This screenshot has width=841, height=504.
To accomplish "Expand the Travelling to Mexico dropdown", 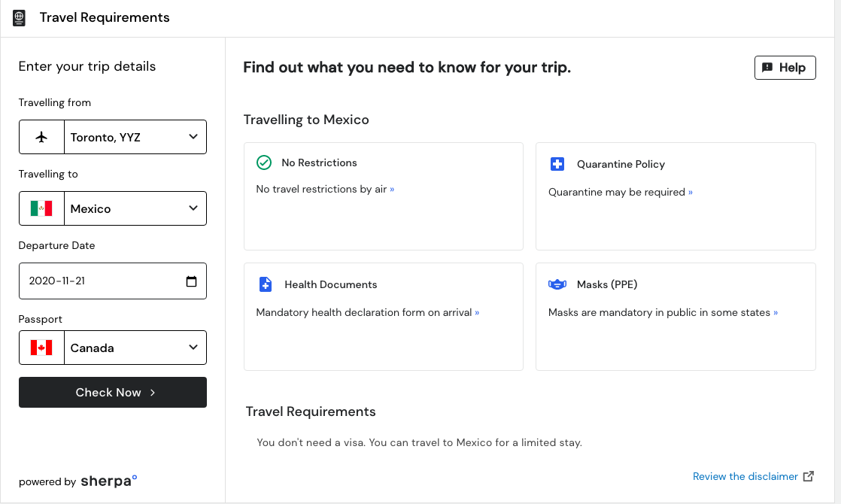I will [x=135, y=208].
